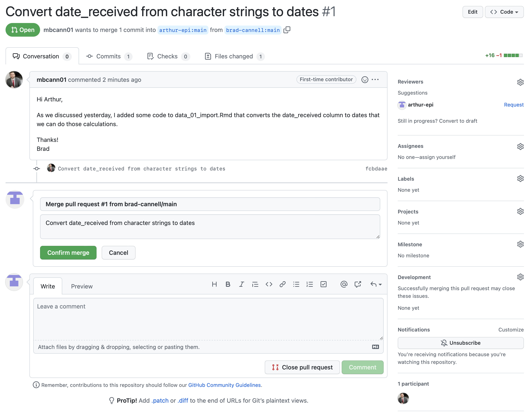Apply bold formatting in the comment editor

228,284
